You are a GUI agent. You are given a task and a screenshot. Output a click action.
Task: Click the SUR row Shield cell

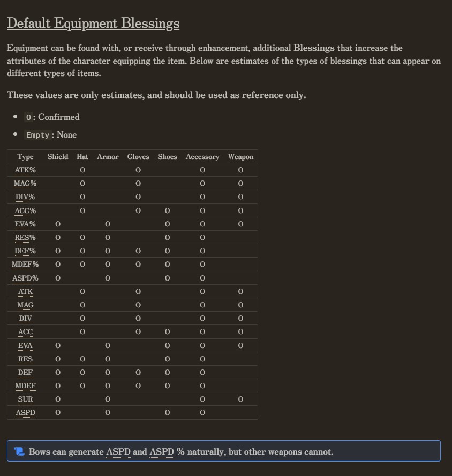[x=58, y=399]
